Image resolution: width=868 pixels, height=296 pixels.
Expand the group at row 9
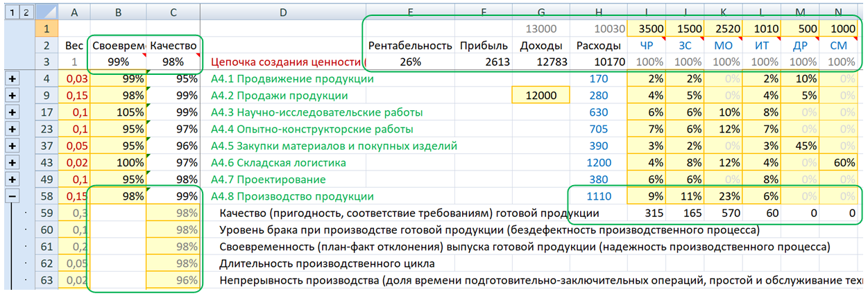click(x=12, y=96)
